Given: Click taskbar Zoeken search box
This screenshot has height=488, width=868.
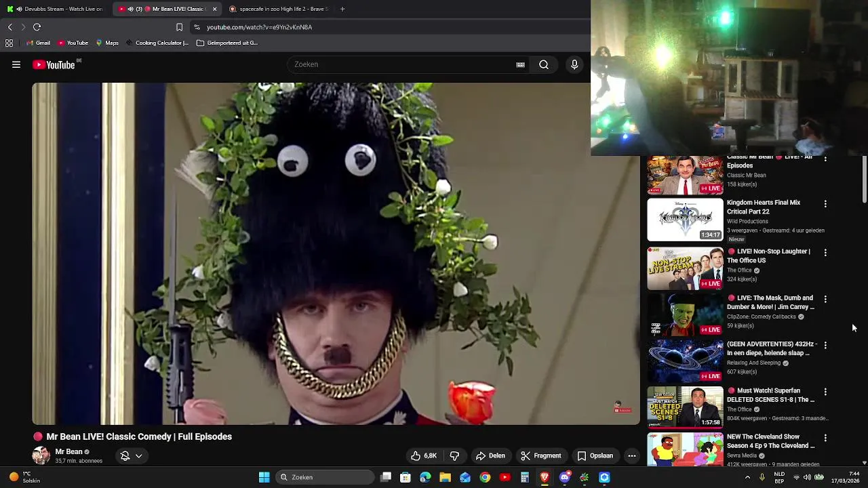Looking at the screenshot, I should [325, 477].
